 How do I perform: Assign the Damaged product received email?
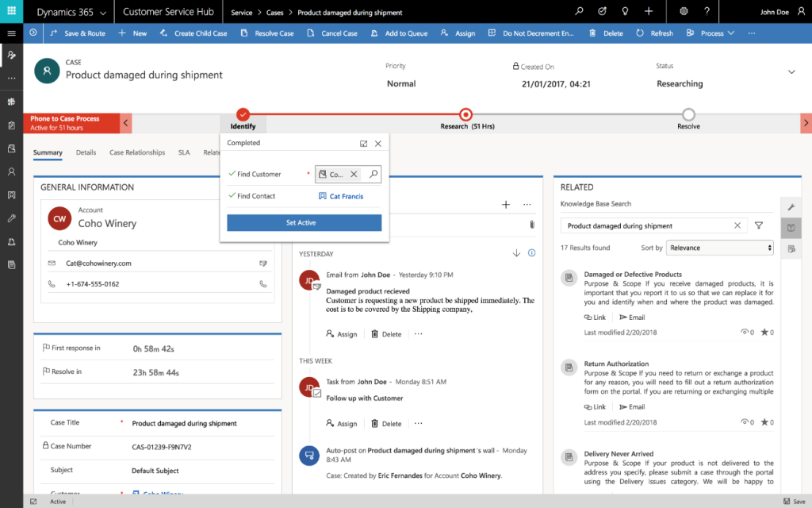tap(342, 334)
